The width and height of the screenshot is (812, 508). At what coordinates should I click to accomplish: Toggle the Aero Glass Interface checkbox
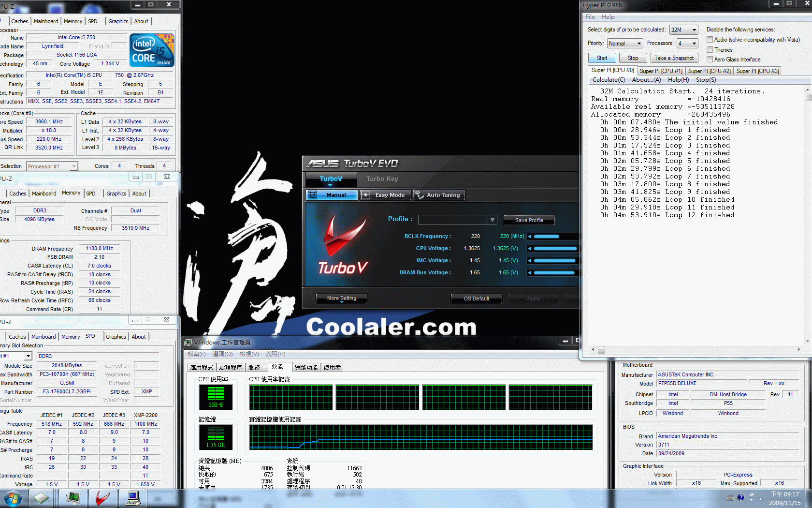[x=710, y=60]
